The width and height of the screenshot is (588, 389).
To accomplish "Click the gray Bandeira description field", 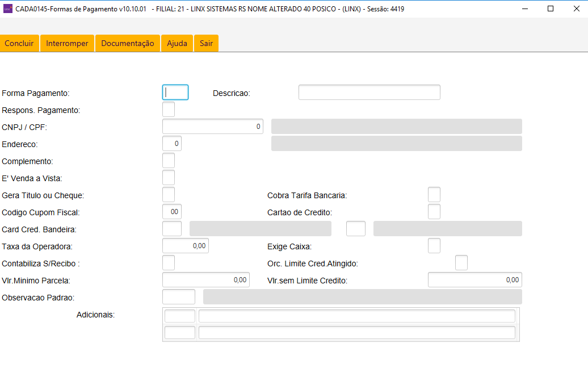I will (x=261, y=228).
